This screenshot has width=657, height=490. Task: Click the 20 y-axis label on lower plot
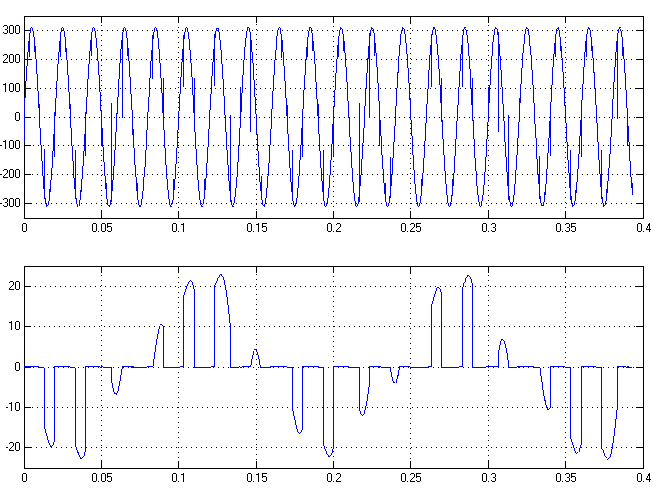coord(14,286)
